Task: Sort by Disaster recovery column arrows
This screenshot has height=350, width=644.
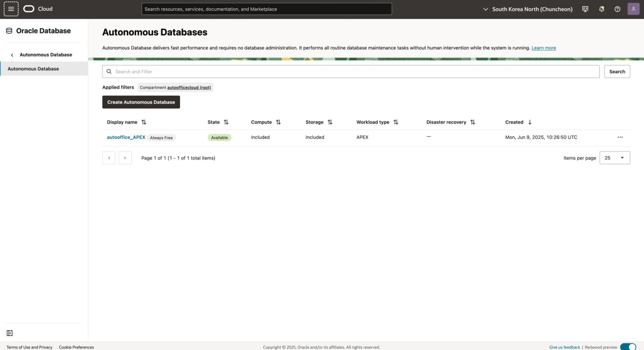Action: coord(473,122)
